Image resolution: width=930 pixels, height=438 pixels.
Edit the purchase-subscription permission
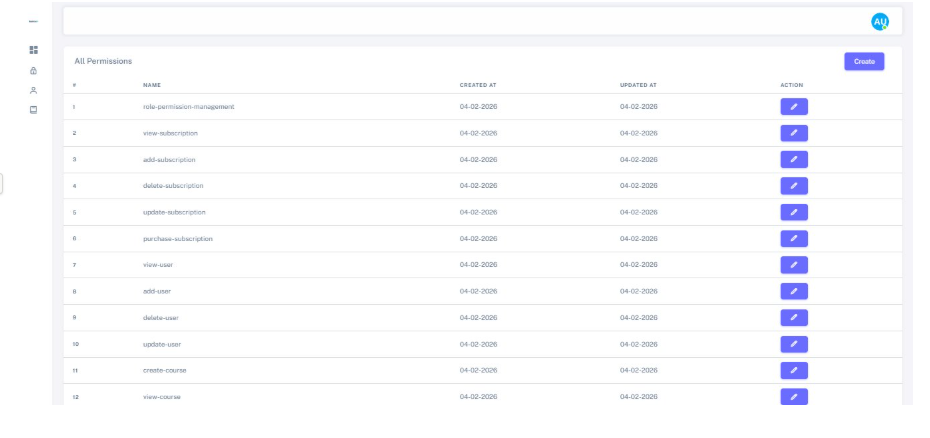(794, 239)
